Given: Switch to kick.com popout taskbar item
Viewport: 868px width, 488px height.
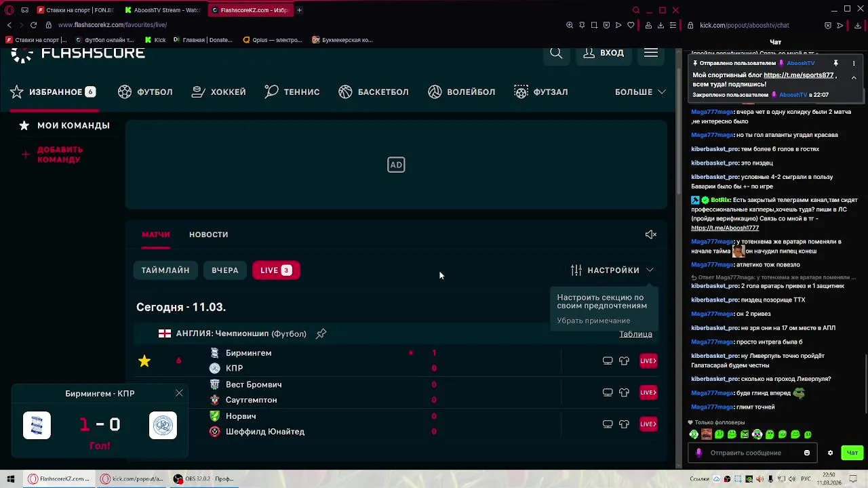Looking at the screenshot, I should point(133,479).
